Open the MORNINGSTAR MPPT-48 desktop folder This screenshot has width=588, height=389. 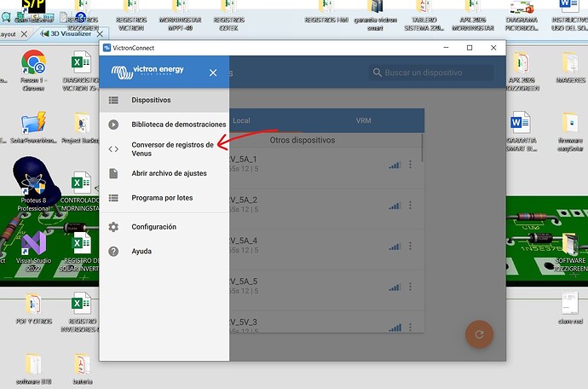[181, 15]
